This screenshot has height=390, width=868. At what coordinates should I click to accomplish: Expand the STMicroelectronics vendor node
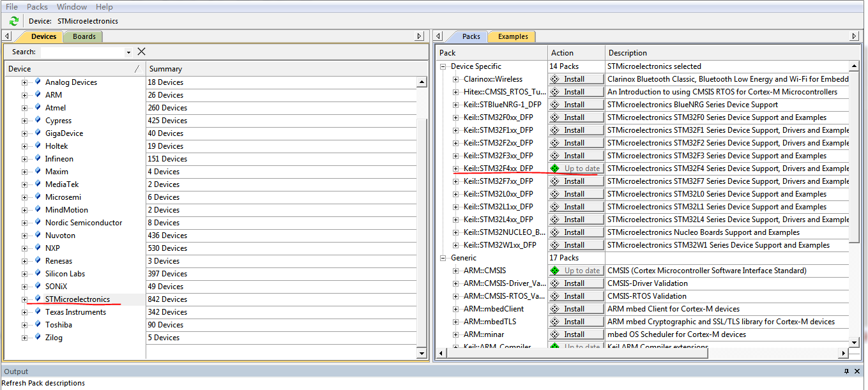[25, 299]
